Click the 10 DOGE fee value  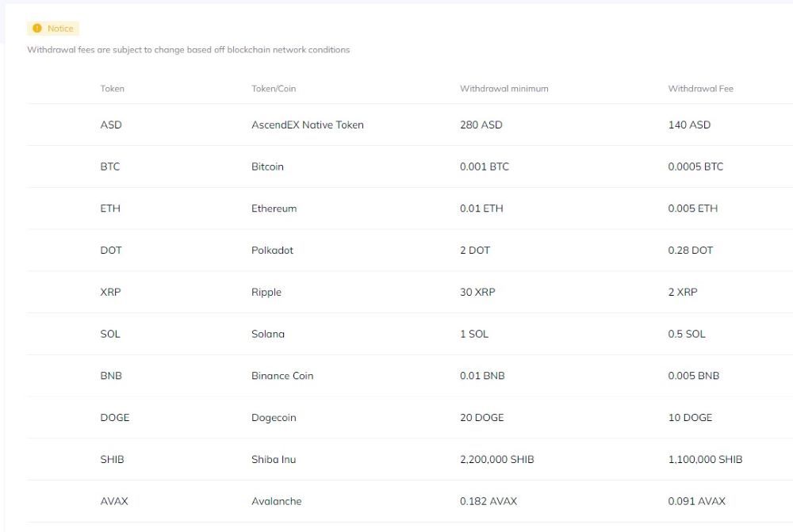click(690, 418)
